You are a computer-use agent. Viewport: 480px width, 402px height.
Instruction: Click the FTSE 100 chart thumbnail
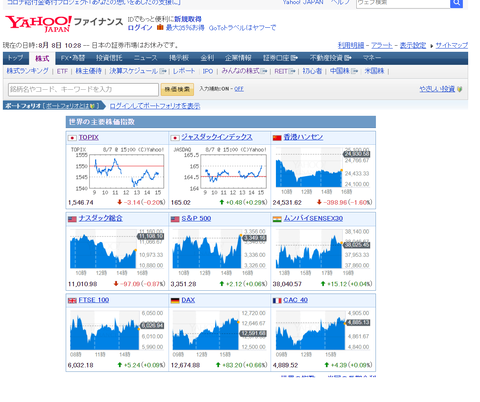coord(117,334)
